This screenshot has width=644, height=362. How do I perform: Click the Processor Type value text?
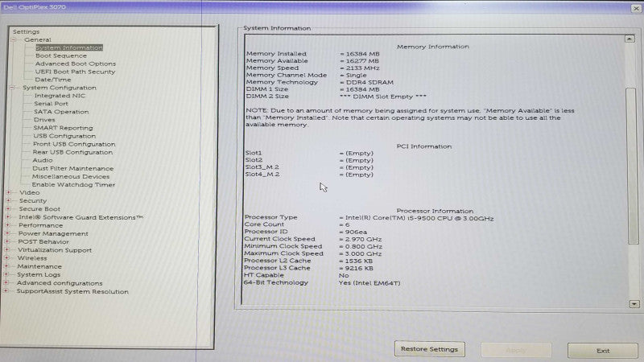click(419, 218)
